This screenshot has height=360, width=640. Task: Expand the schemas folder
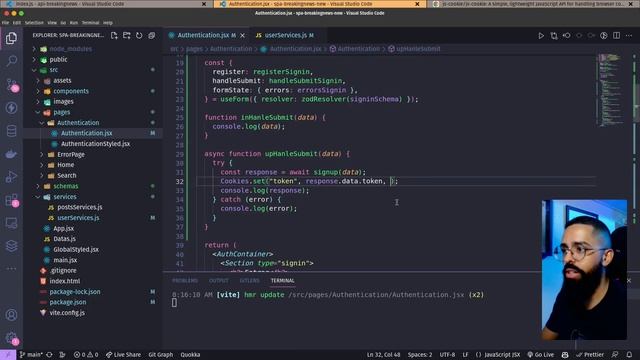pos(65,186)
